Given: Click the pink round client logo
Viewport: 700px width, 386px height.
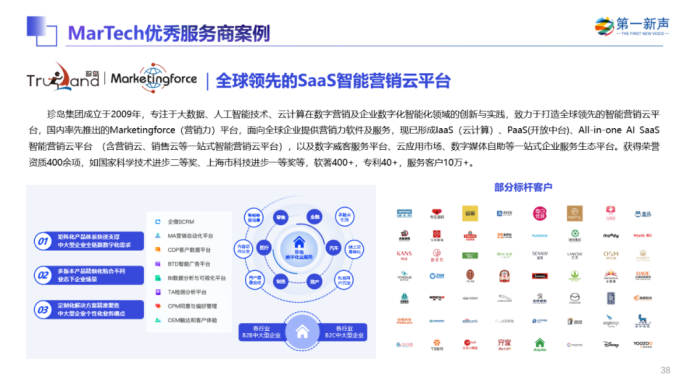Looking at the screenshot, I should [x=540, y=213].
